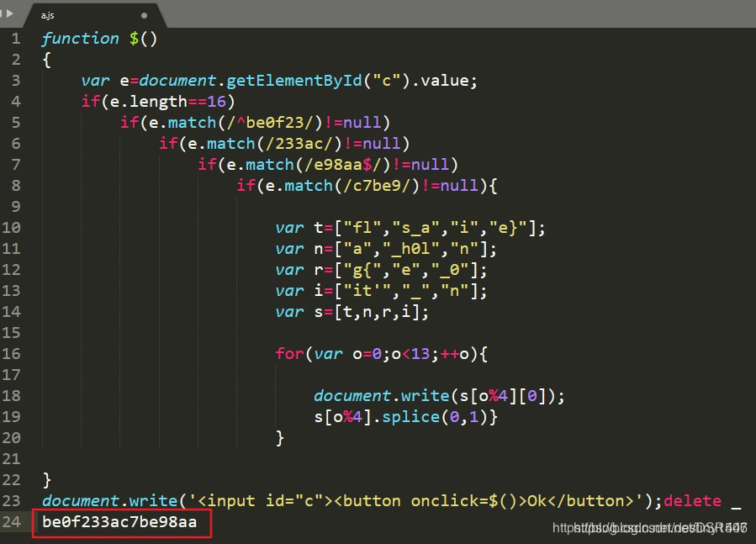This screenshot has height=544, width=756.
Task: Click line number 24 in gutter
Action: (11, 522)
